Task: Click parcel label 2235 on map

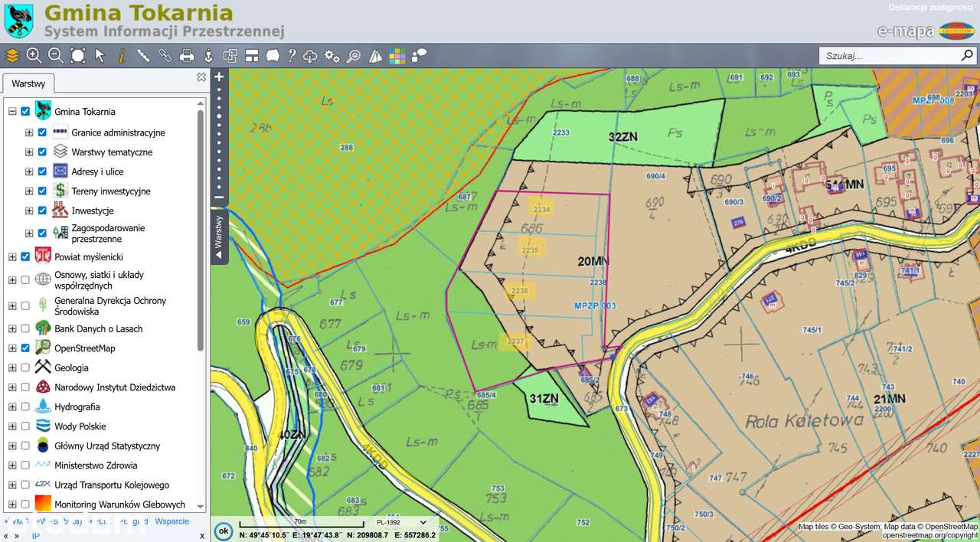Action: click(530, 250)
